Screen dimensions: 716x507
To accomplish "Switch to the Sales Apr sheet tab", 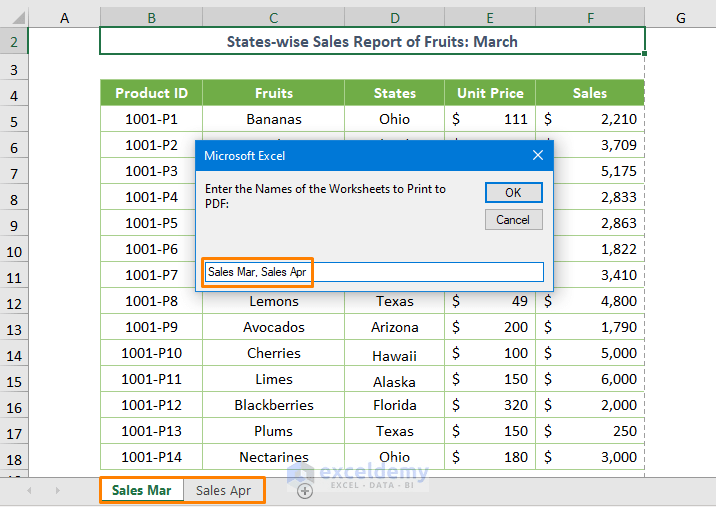I will [223, 490].
